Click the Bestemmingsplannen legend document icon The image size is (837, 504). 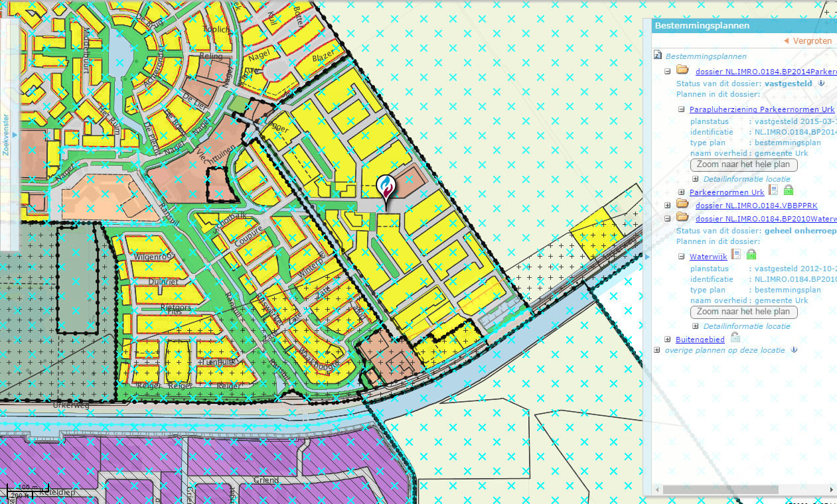click(x=658, y=54)
